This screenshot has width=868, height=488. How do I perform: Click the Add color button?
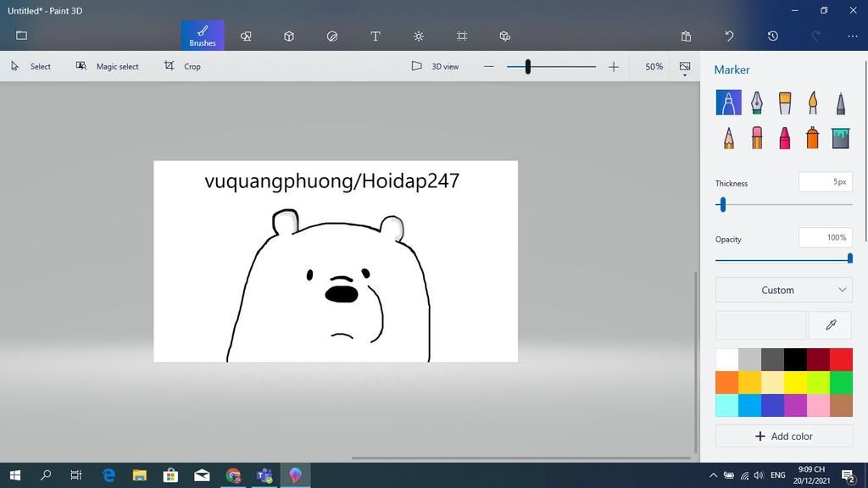784,436
